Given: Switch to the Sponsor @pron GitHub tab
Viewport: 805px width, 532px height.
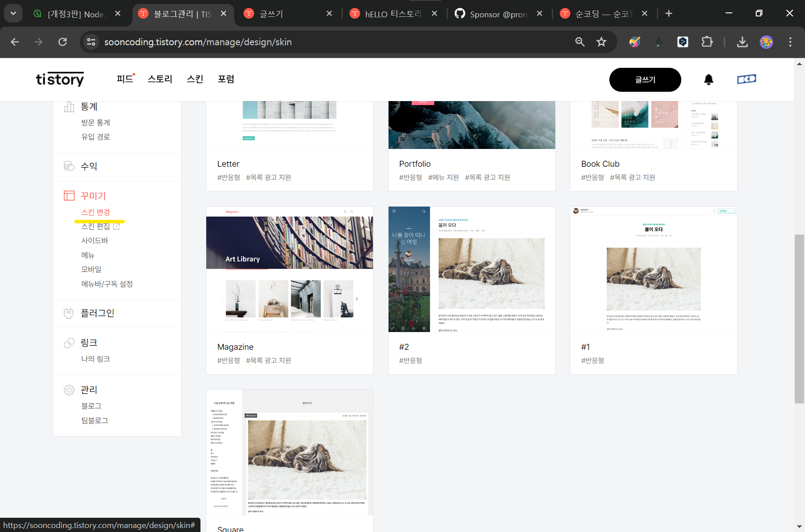Looking at the screenshot, I should [499, 14].
